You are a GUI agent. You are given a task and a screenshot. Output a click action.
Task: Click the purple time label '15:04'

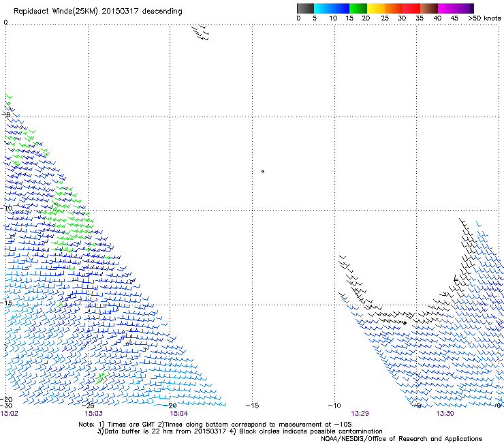(x=178, y=414)
